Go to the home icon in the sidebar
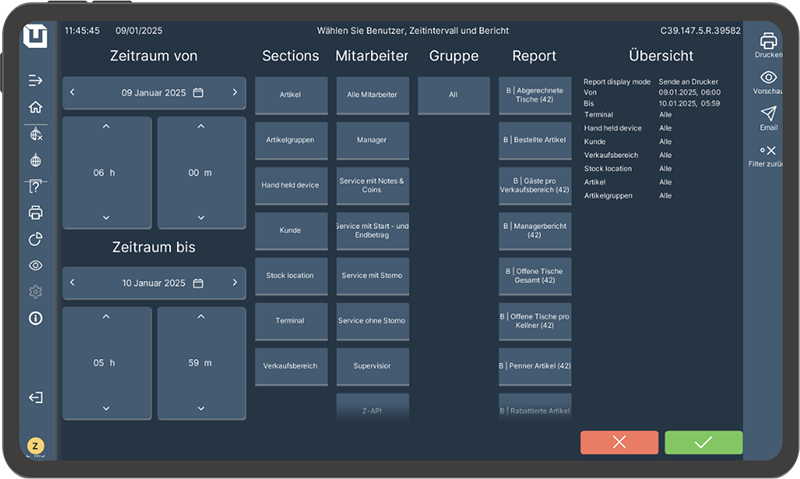Screen dimensions: 800x479 pyautogui.click(x=36, y=107)
